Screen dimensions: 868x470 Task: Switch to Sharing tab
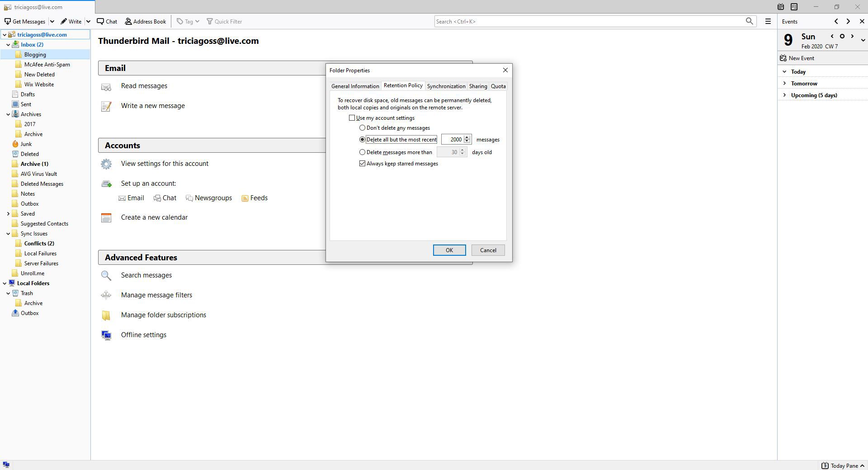pyautogui.click(x=478, y=86)
